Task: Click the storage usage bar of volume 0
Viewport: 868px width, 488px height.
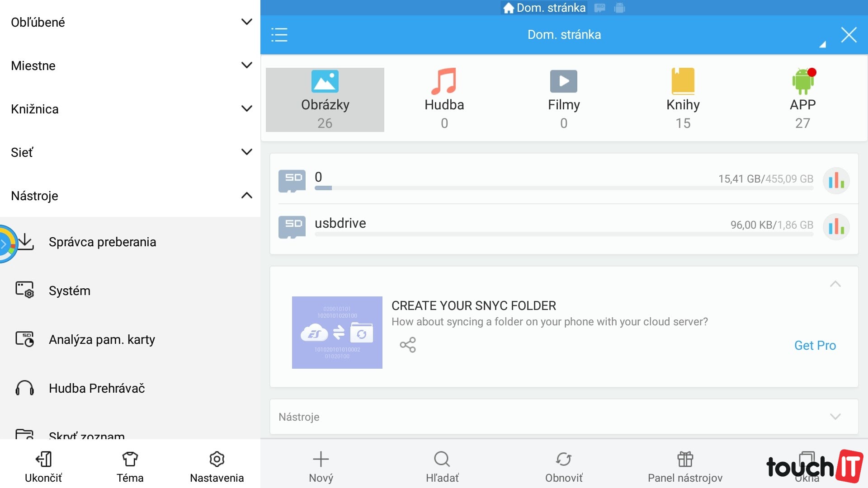Action: 563,188
